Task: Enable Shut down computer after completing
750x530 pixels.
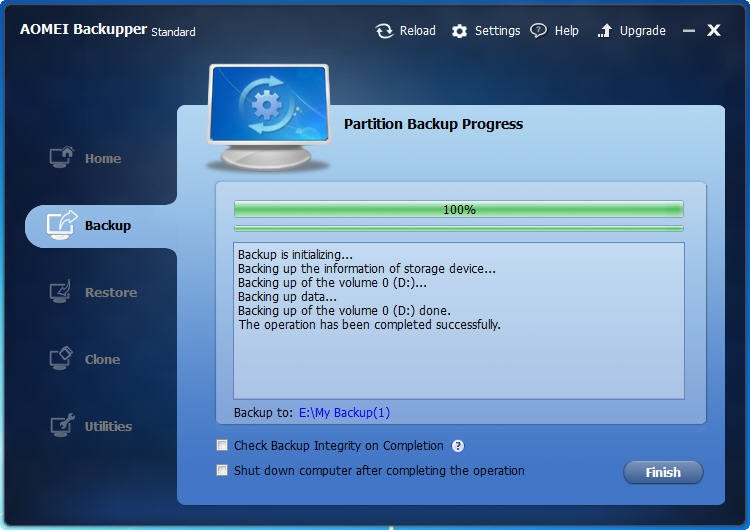Action: click(222, 470)
